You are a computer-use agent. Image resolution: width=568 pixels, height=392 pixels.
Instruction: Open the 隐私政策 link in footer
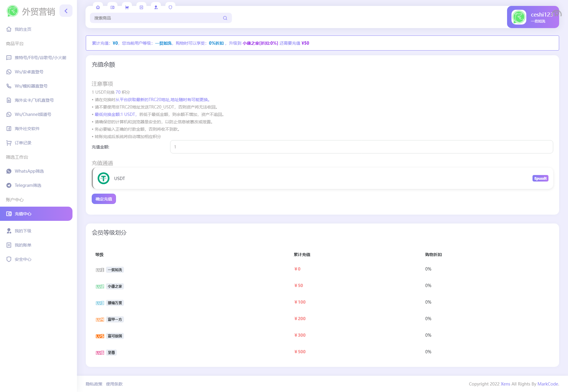click(94, 384)
